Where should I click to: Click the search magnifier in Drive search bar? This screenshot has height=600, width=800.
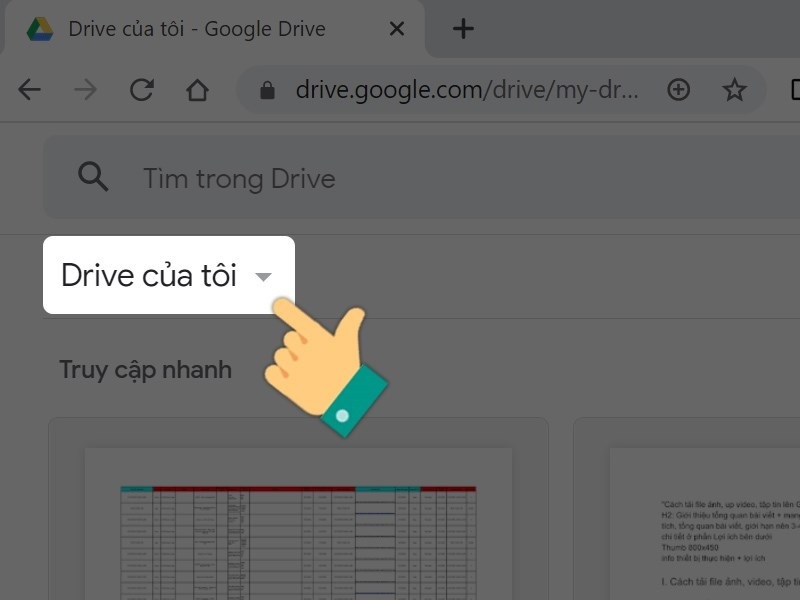point(93,176)
